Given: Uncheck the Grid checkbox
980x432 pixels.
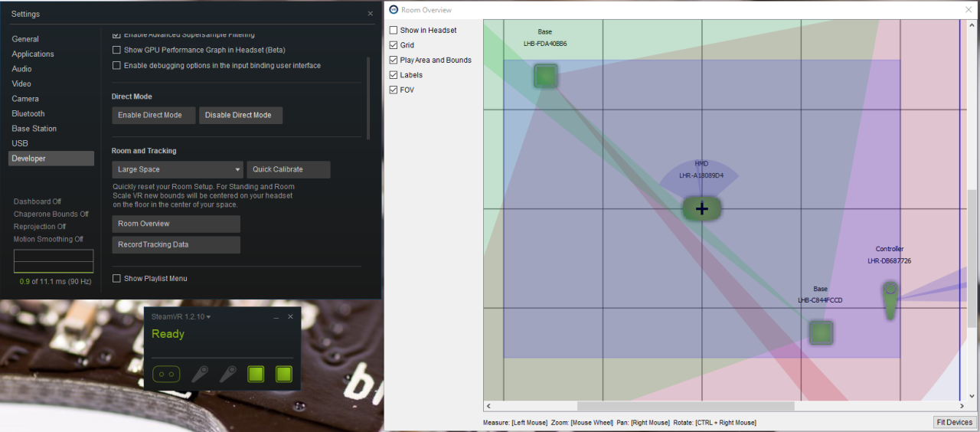Looking at the screenshot, I should pos(394,45).
